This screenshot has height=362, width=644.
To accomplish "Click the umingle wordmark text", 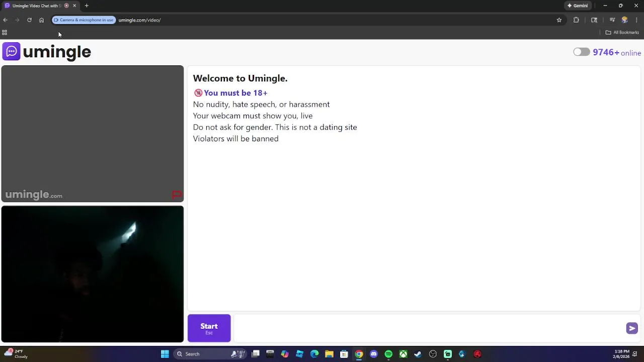I will [57, 52].
